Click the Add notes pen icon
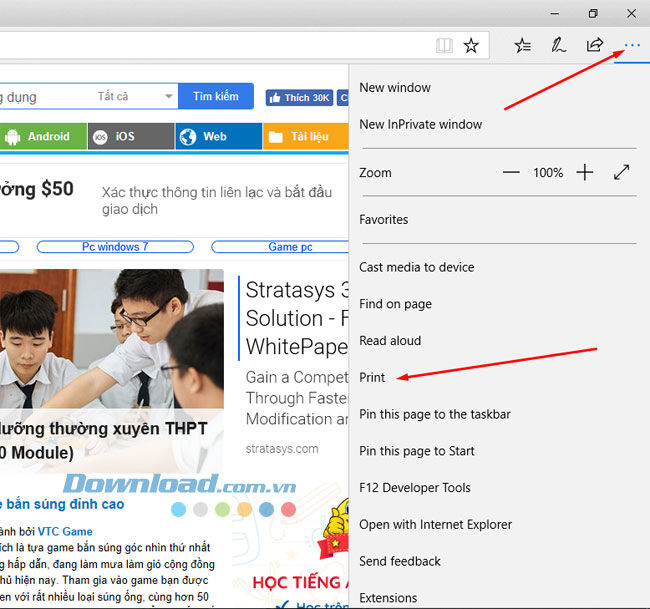Screen dimensions: 650x609 (558, 45)
